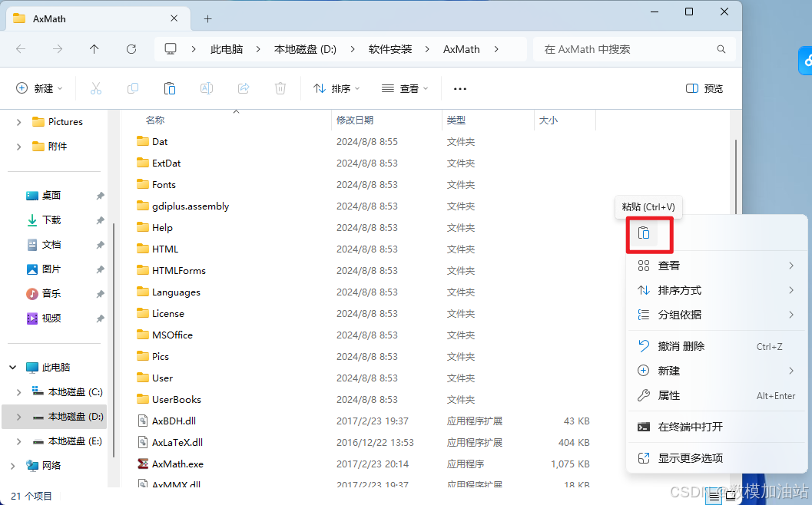Viewport: 812px width, 505px height.
Task: Click the search magnifier icon
Action: [721, 49]
